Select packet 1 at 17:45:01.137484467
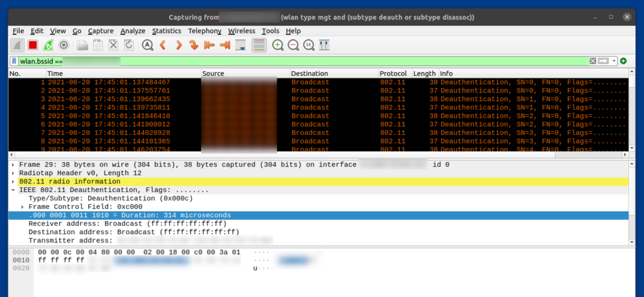 (x=318, y=82)
